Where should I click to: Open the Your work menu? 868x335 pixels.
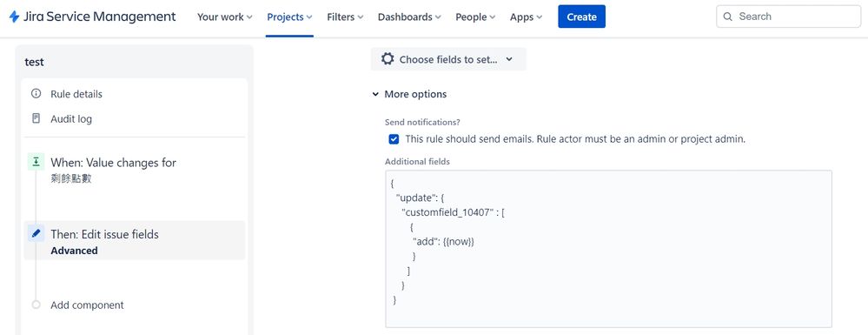tap(225, 17)
